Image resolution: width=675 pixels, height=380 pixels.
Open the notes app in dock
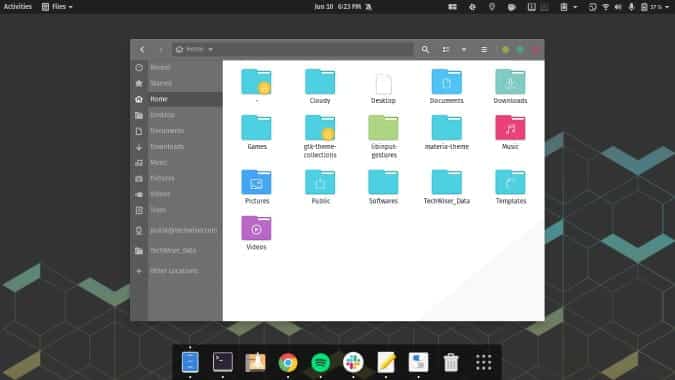coord(386,362)
